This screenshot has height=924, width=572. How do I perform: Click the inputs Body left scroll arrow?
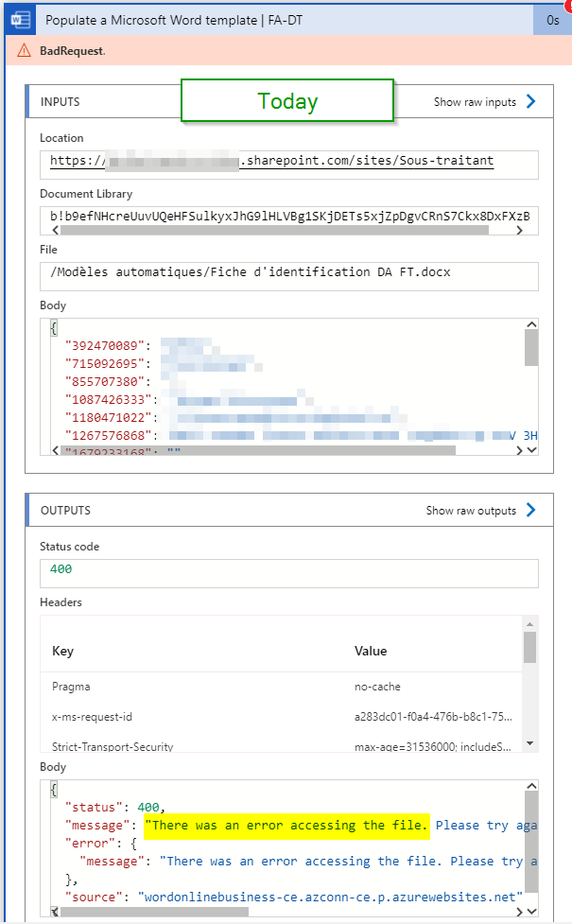click(x=56, y=450)
